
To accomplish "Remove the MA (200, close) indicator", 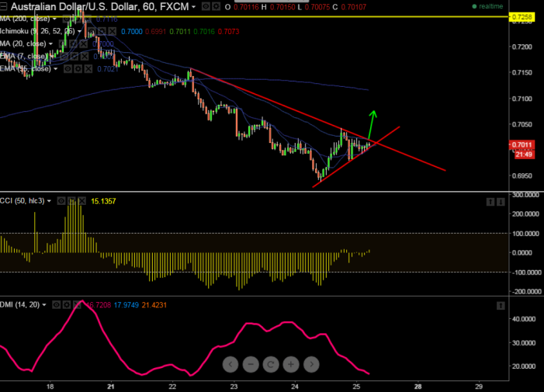I will (87, 19).
